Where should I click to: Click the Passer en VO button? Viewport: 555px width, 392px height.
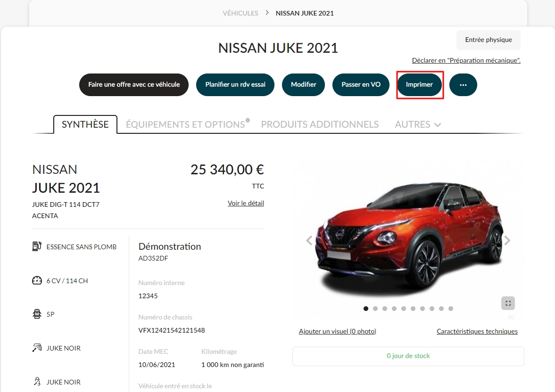coord(361,84)
